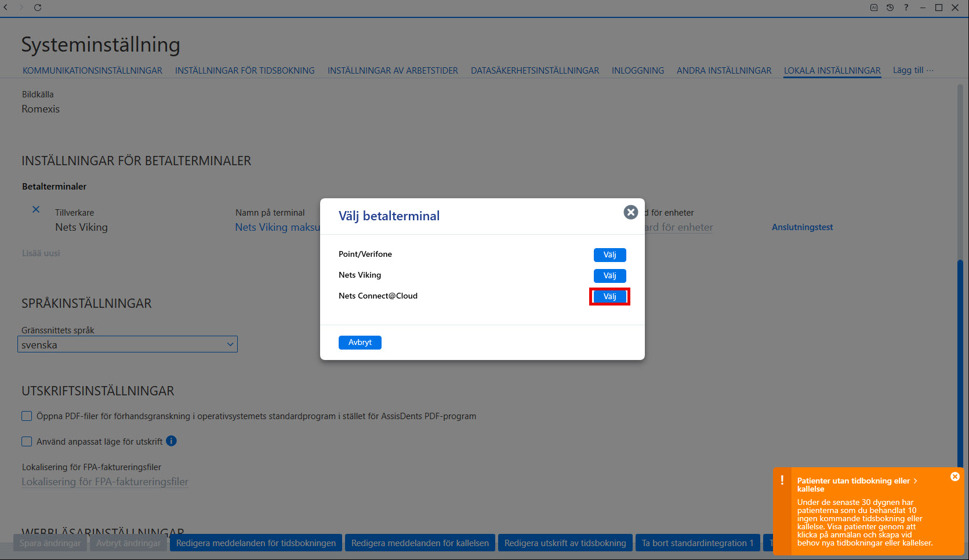The width and height of the screenshot is (969, 560).
Task: Switch to Inställningar av arbetstider tab
Action: pyautogui.click(x=393, y=71)
